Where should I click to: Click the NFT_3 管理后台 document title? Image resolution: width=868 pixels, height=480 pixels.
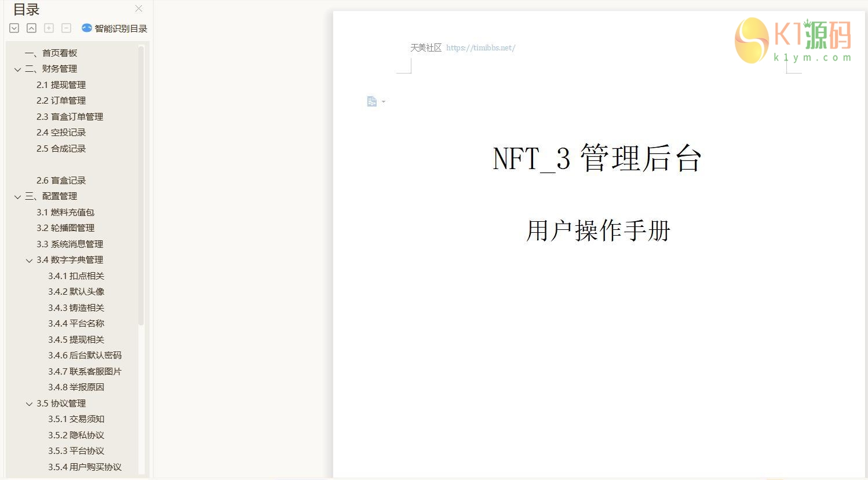597,158
